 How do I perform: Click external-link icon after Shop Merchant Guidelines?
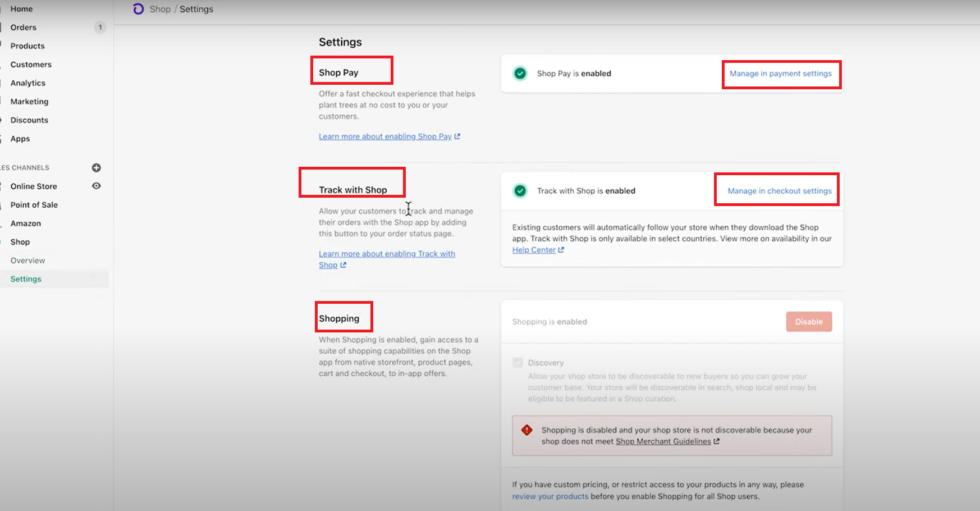[716, 441]
